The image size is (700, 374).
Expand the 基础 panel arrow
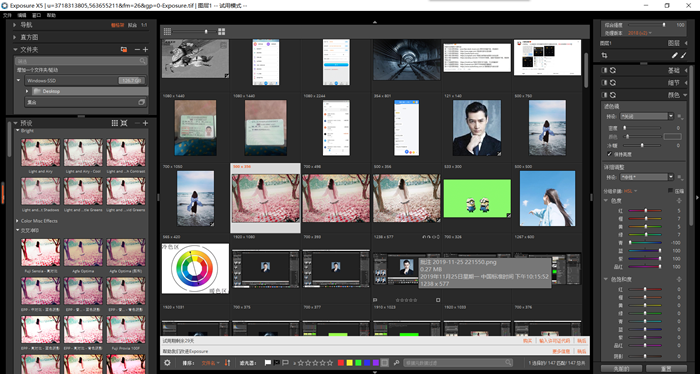(x=685, y=71)
